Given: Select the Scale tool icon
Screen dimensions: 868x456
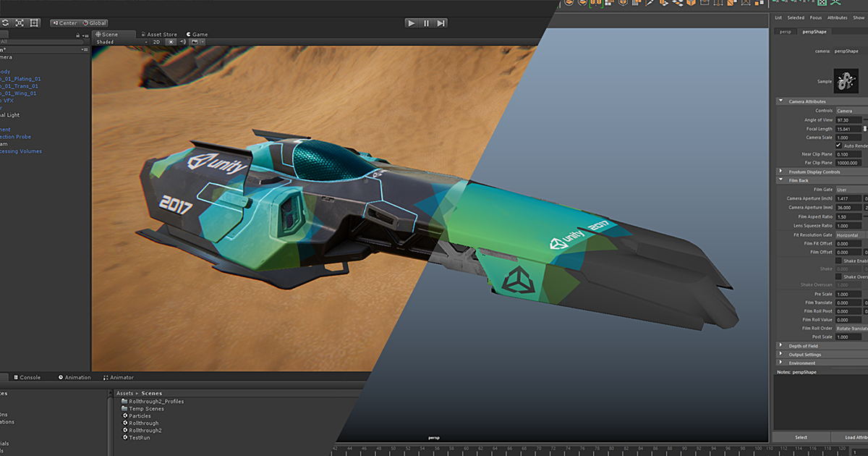Looking at the screenshot, I should tap(20, 23).
